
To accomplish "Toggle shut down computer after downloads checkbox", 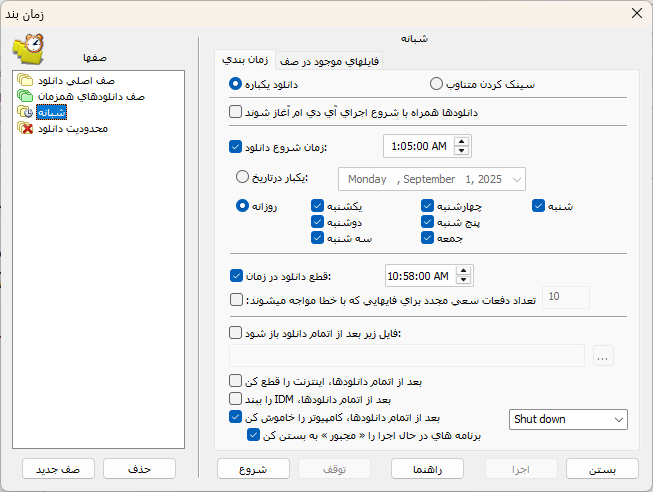I will coord(235,417).
